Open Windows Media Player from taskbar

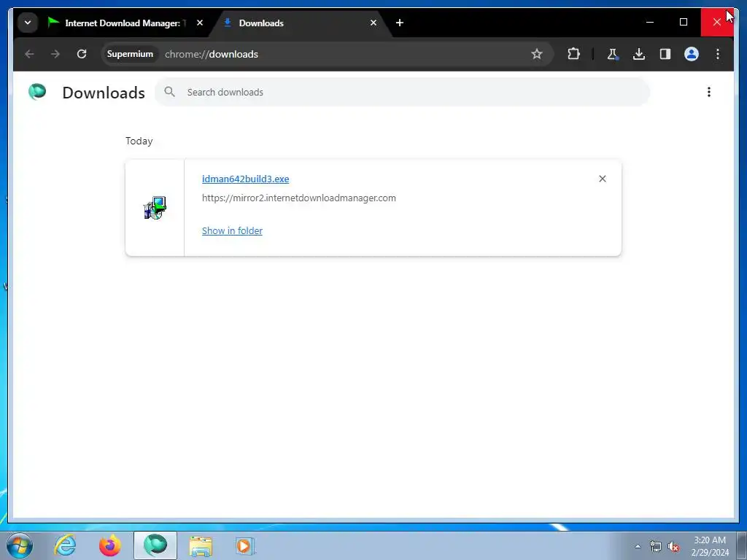click(245, 545)
